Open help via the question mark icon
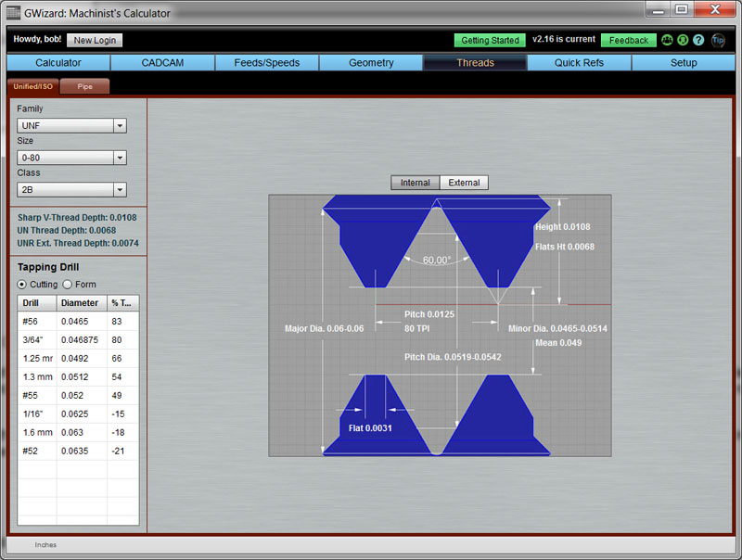The width and height of the screenshot is (742, 560). (698, 40)
